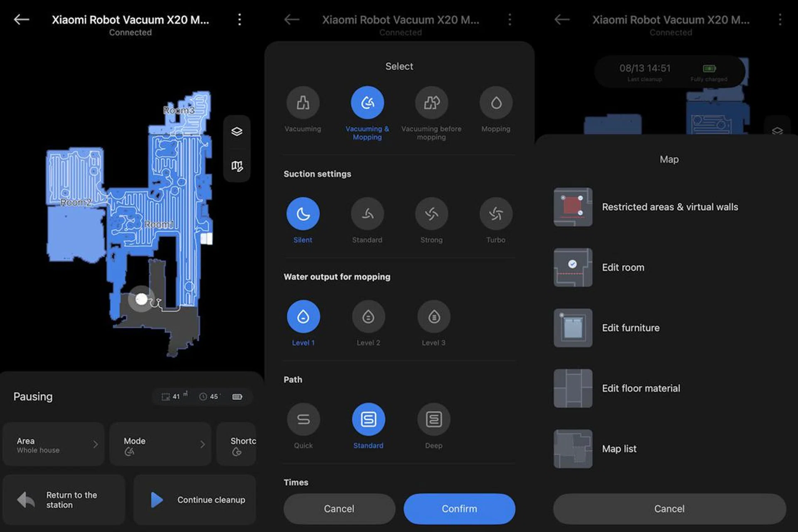Expand the Mode selector card
Screen dimensions: 798x532
pos(160,445)
